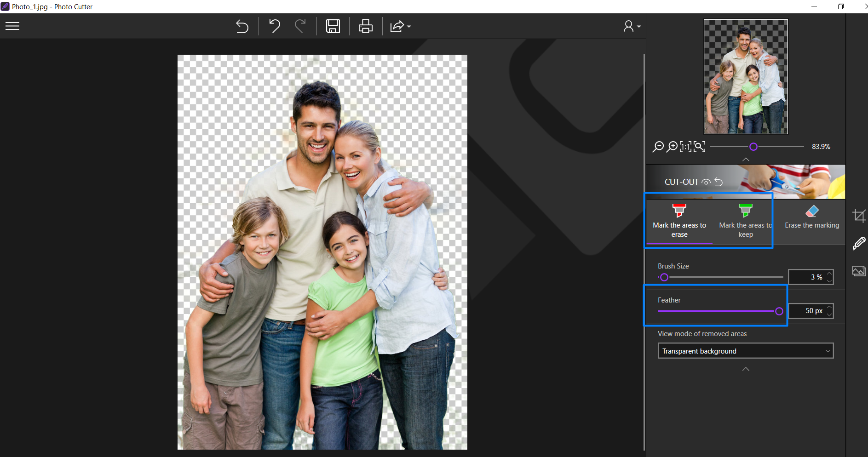This screenshot has height=457, width=868.
Task: Click the navigator thumbnail preview
Action: pos(746,77)
